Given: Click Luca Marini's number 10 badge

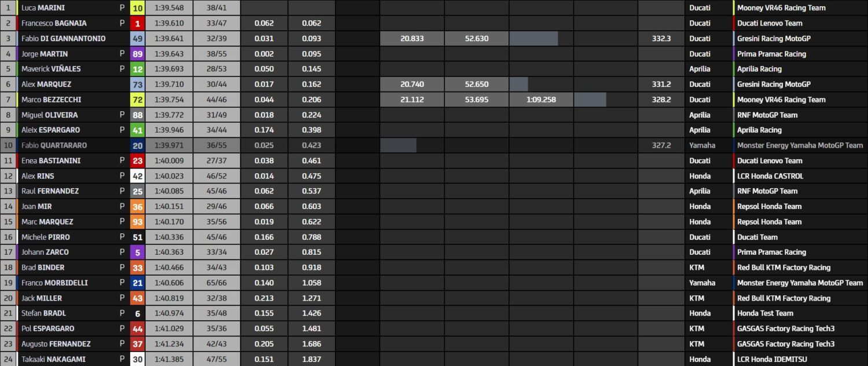Looking at the screenshot, I should (137, 8).
